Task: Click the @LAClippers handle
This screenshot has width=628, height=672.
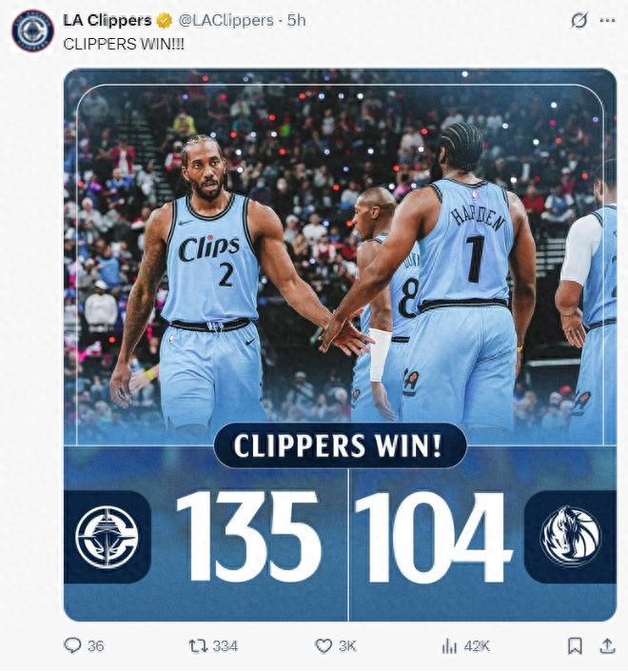Action: 226,20
